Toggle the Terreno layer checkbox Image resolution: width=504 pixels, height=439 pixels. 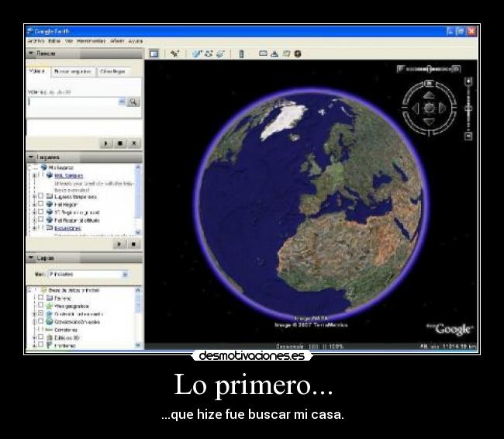tap(41, 297)
